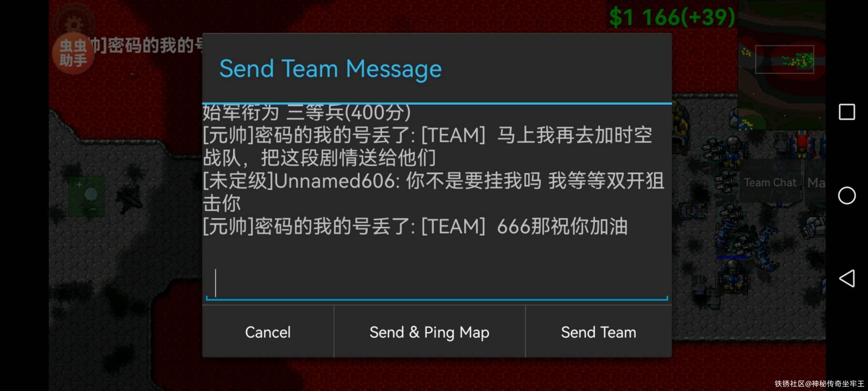868x391 pixels.
Task: Click the Send Team Message dialog title
Action: click(x=330, y=68)
